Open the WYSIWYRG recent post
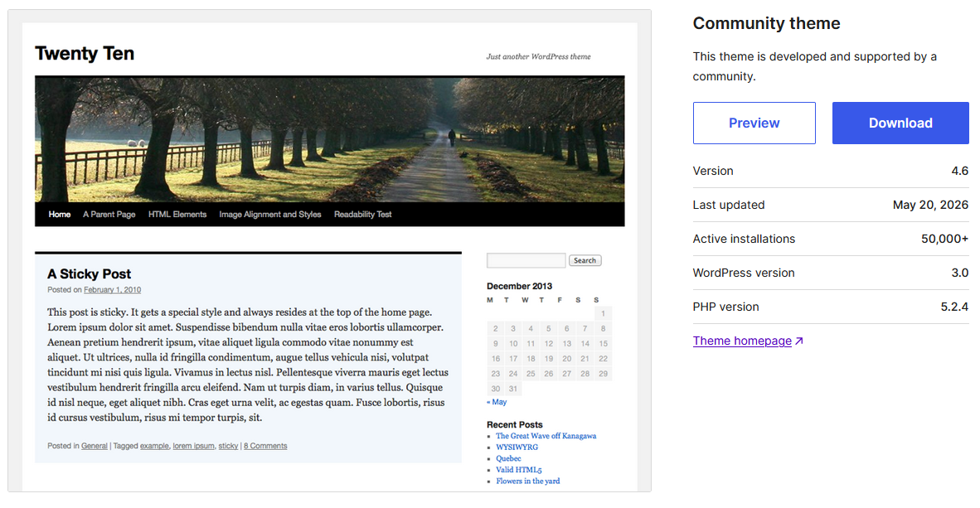980x508 pixels. (517, 448)
